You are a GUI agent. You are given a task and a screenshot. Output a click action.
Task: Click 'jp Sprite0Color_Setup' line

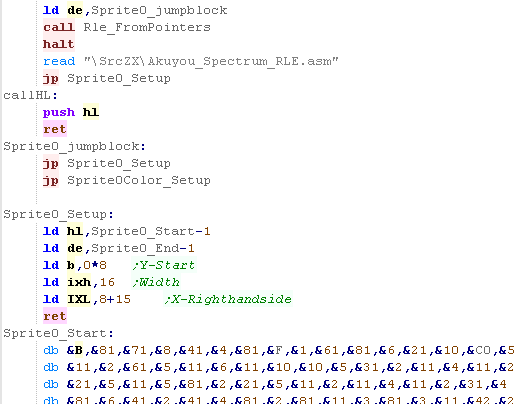[127, 180]
